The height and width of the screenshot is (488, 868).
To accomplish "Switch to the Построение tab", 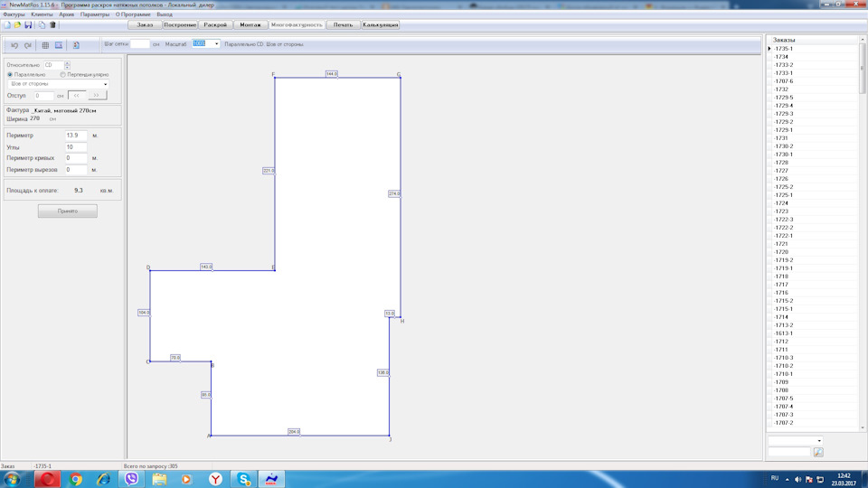I will point(180,25).
